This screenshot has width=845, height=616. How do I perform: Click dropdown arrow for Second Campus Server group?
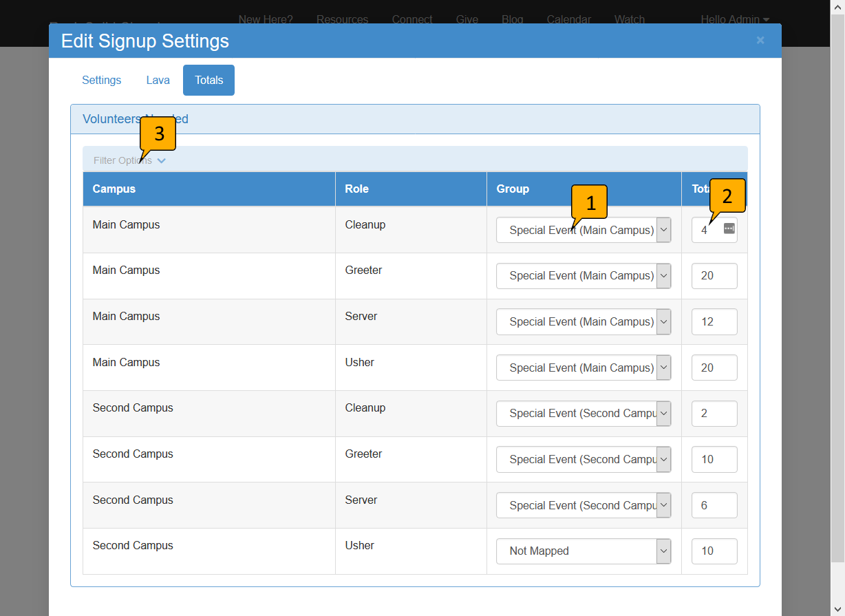(x=663, y=505)
